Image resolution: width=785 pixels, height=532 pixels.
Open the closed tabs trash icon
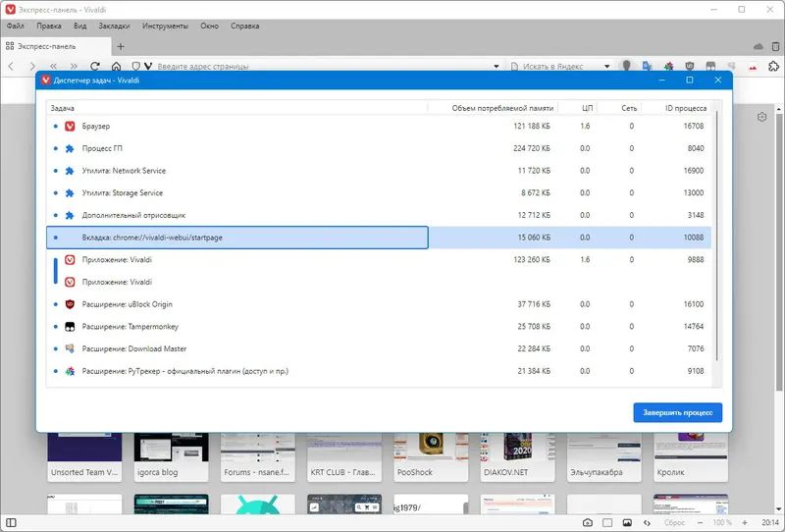[x=775, y=46]
